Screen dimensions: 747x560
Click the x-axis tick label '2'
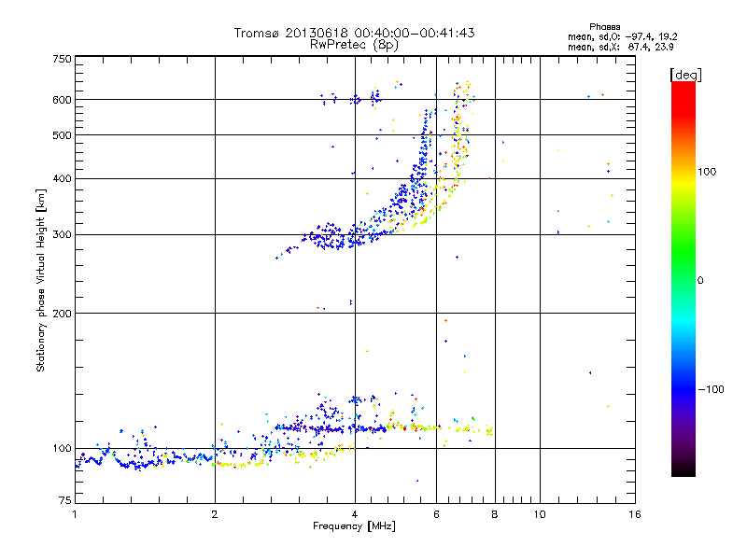215,514
